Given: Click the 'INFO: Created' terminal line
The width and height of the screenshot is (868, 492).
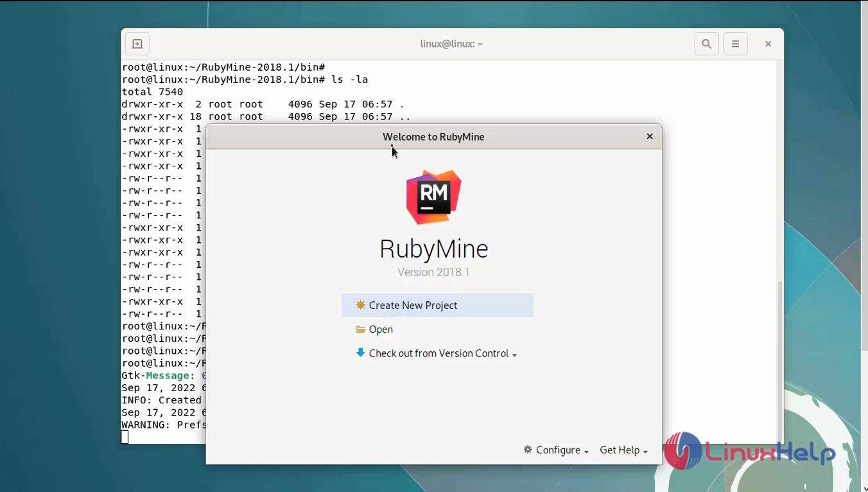Looking at the screenshot, I should point(161,400).
